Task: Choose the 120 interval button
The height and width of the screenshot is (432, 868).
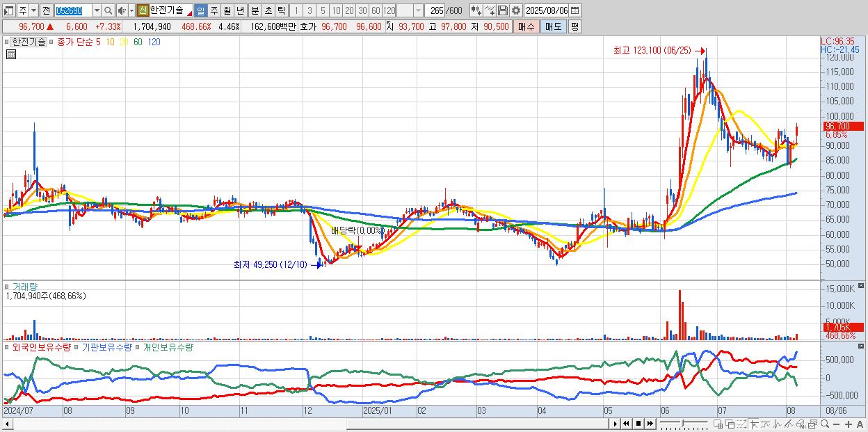Action: coord(389,10)
